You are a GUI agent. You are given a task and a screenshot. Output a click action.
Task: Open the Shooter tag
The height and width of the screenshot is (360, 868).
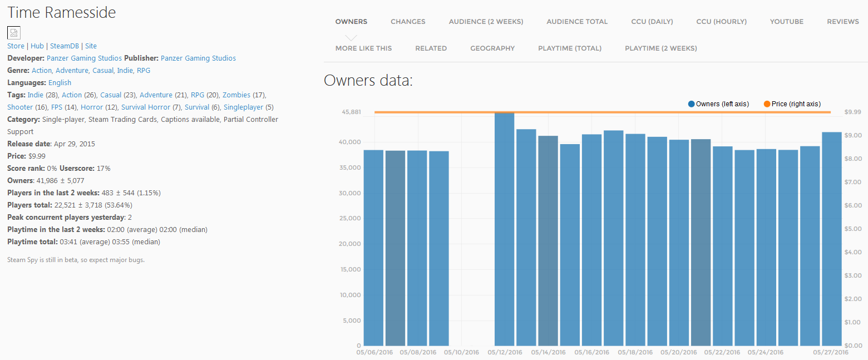pyautogui.click(x=20, y=107)
